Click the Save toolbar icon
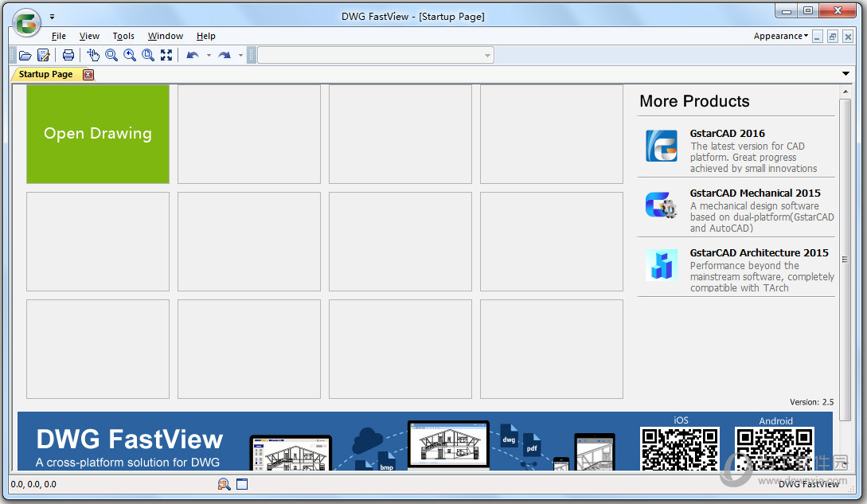The image size is (867, 504). 44,55
